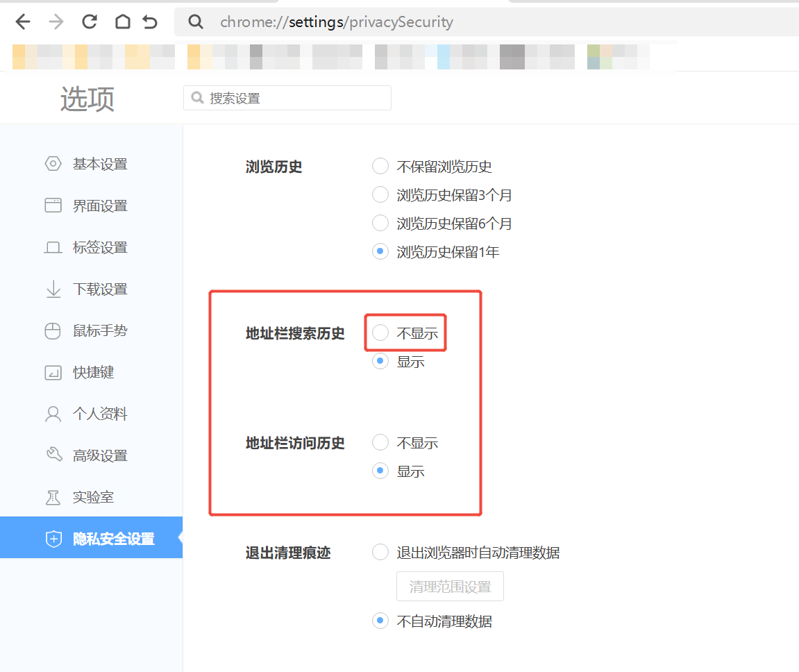The width and height of the screenshot is (799, 672).
Task: Select 不保留浏览历史 radio option
Action: point(380,167)
